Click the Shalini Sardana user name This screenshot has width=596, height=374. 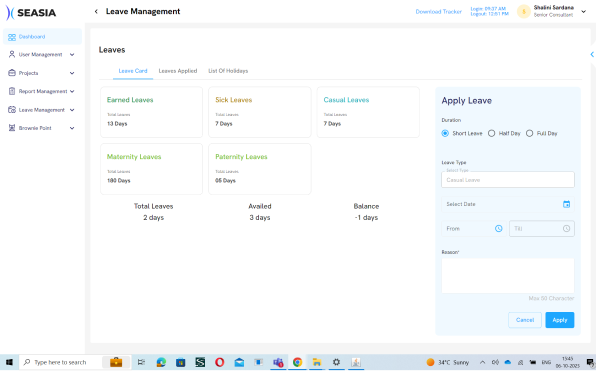click(x=553, y=8)
